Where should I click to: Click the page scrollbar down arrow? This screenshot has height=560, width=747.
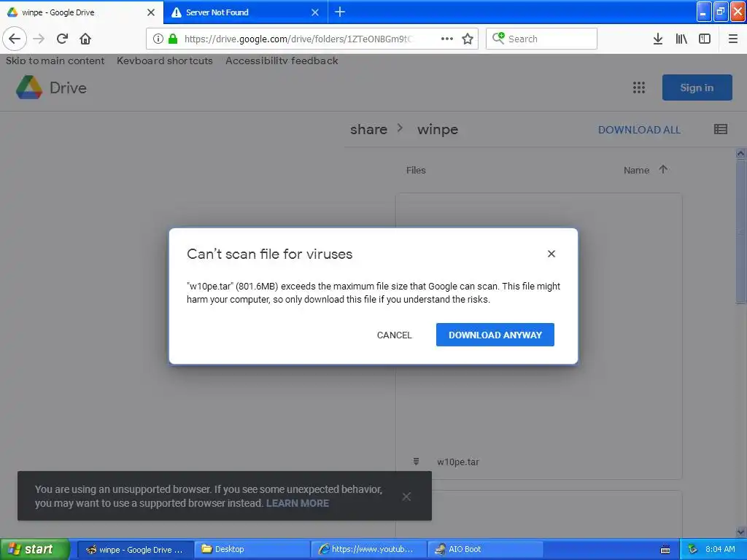click(x=740, y=532)
